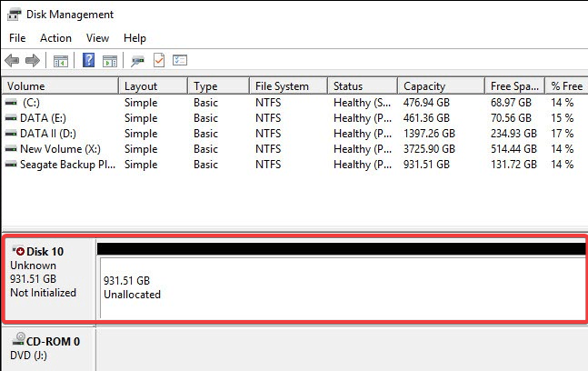588x371 pixels.
Task: Click the DVD (J:) label
Action: (28, 356)
